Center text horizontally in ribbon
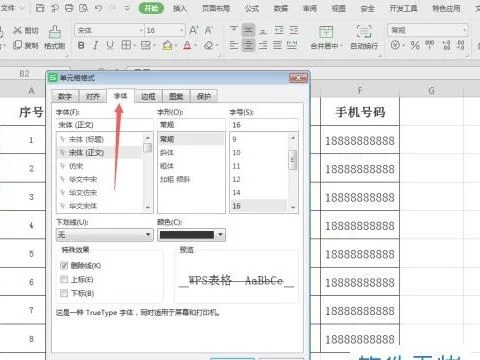 coord(248,45)
